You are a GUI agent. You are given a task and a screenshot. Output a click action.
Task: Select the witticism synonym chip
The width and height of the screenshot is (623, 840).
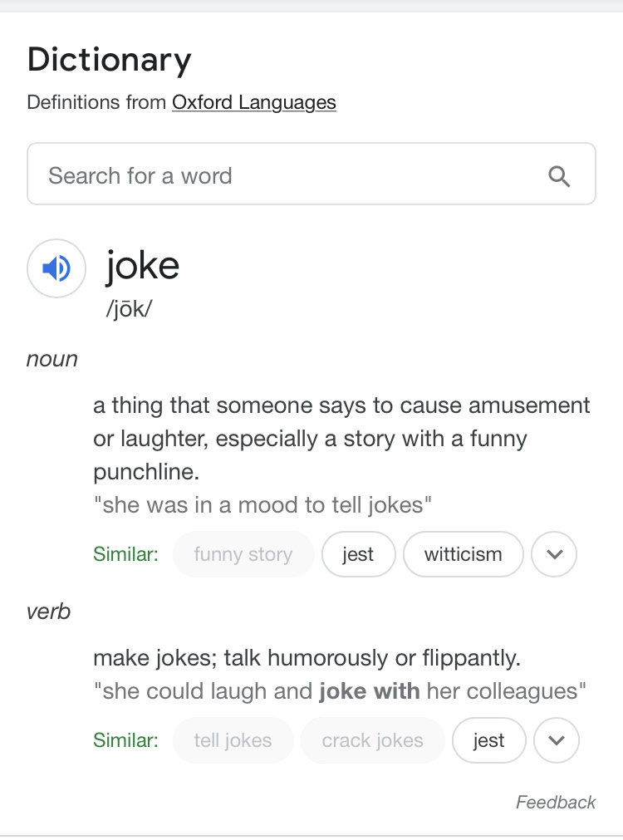(x=464, y=554)
